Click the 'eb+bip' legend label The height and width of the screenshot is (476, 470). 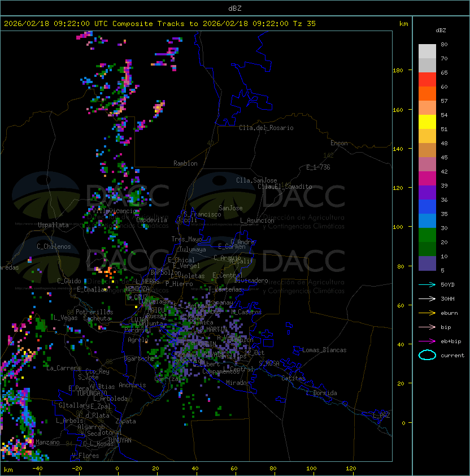tap(451, 341)
